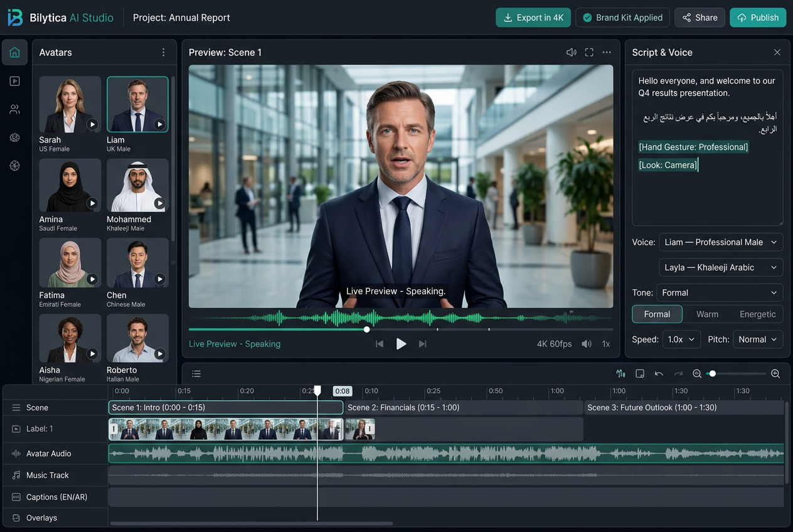Open Voice dropdown Liam — Professional Male

click(721, 242)
